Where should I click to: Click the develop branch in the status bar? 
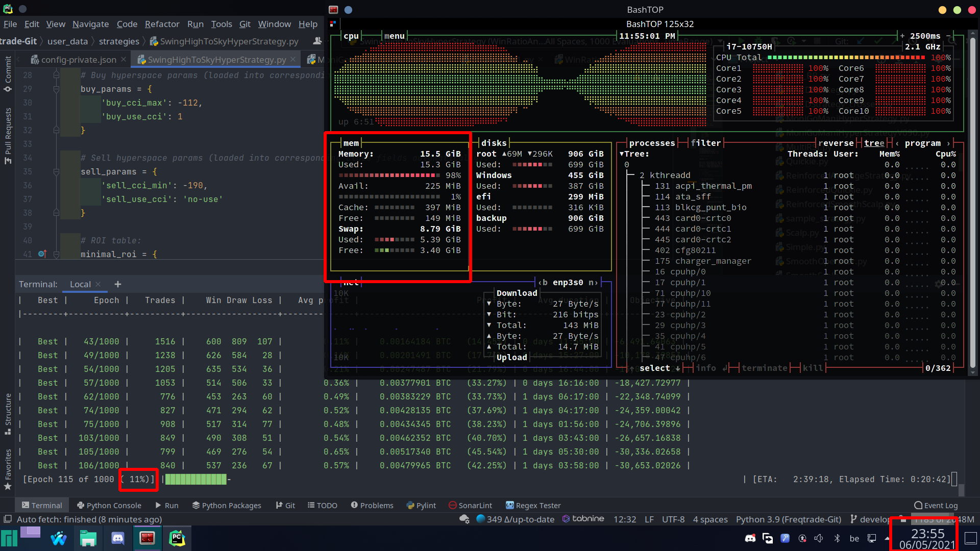pyautogui.click(x=875, y=519)
